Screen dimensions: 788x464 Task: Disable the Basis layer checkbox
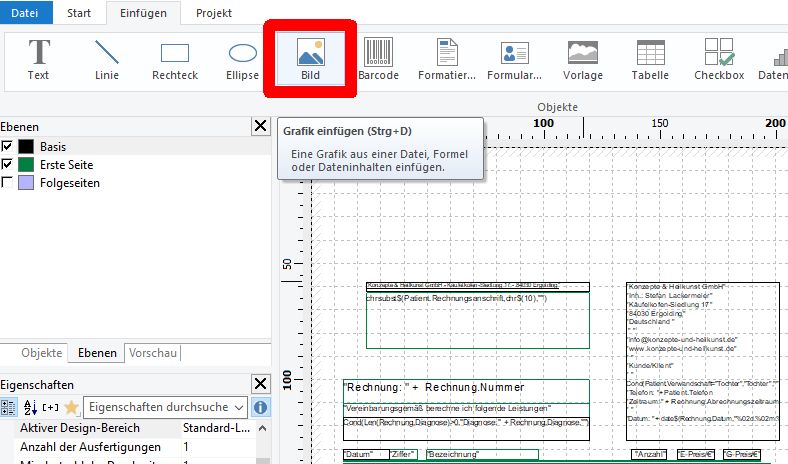click(x=8, y=147)
